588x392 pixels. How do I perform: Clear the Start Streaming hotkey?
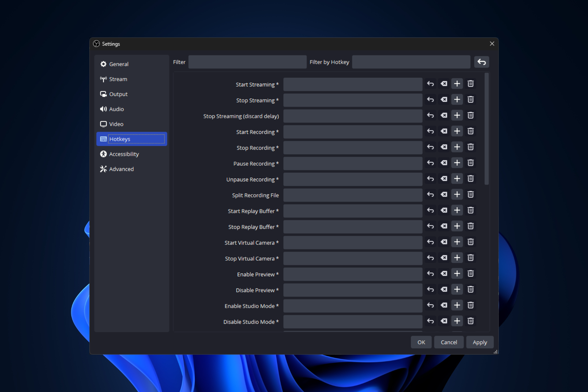(x=444, y=84)
